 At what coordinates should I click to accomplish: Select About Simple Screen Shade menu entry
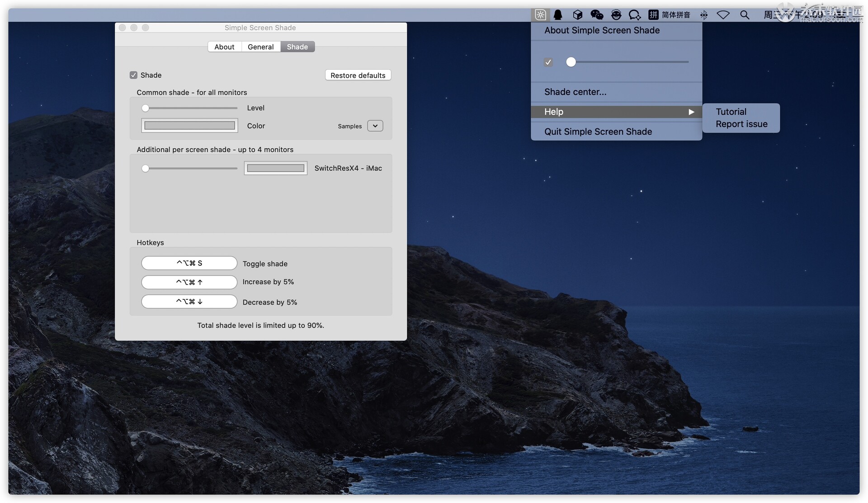click(x=602, y=30)
